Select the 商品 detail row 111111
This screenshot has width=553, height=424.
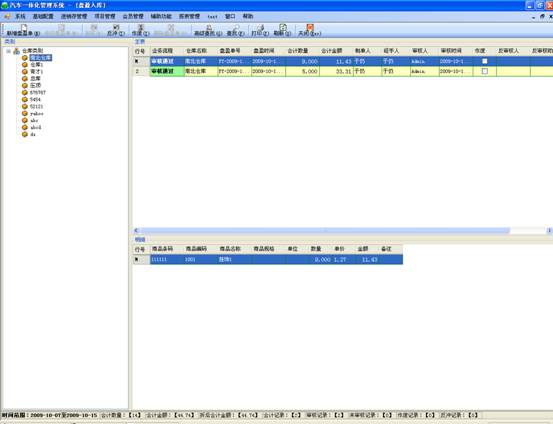(x=268, y=259)
